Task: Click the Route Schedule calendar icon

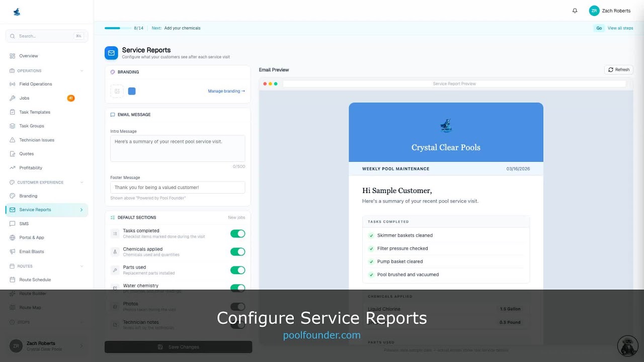Action: click(13, 280)
